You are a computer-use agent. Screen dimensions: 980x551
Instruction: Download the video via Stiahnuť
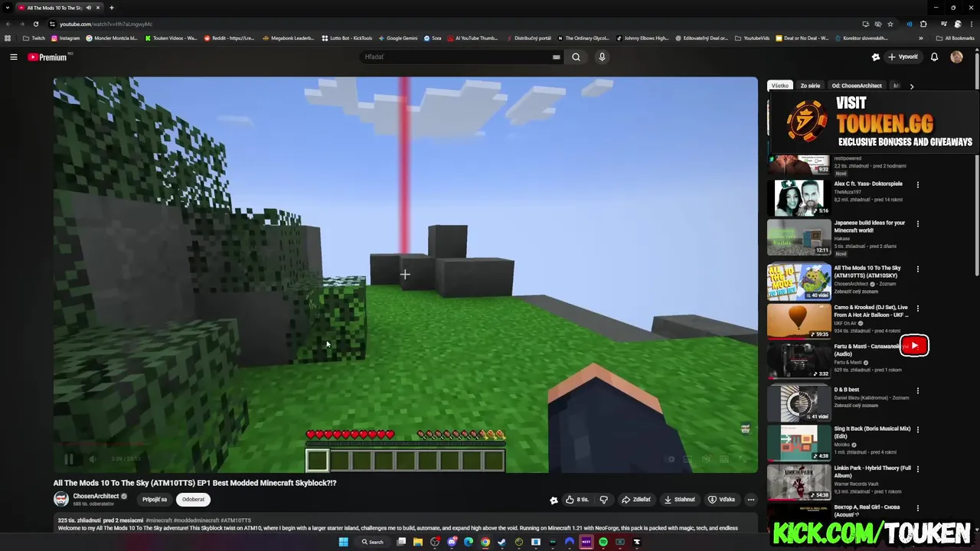679,500
